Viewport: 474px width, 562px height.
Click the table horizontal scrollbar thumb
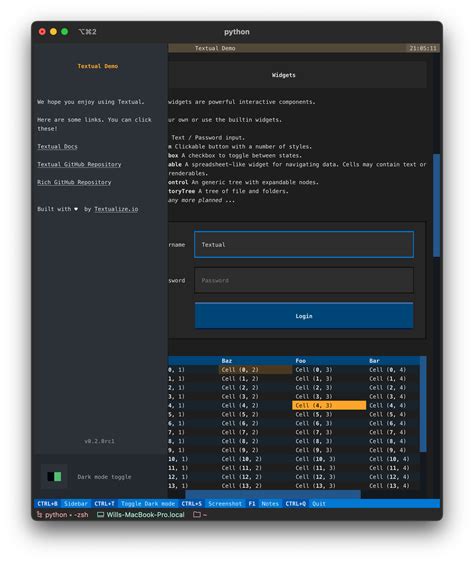273,494
